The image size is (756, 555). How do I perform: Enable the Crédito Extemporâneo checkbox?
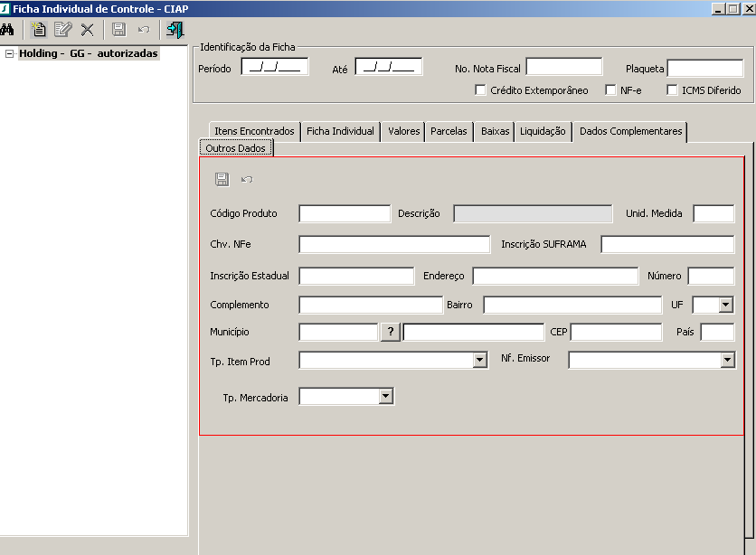[480, 90]
